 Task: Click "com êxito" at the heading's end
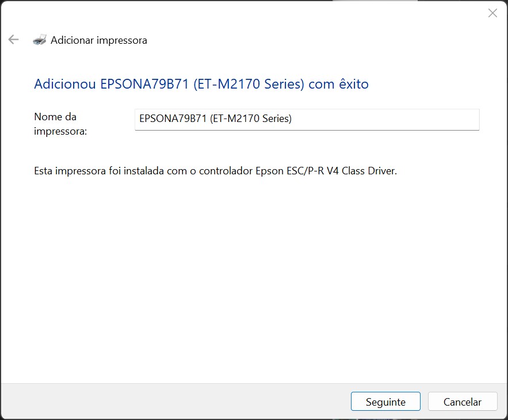(x=338, y=84)
